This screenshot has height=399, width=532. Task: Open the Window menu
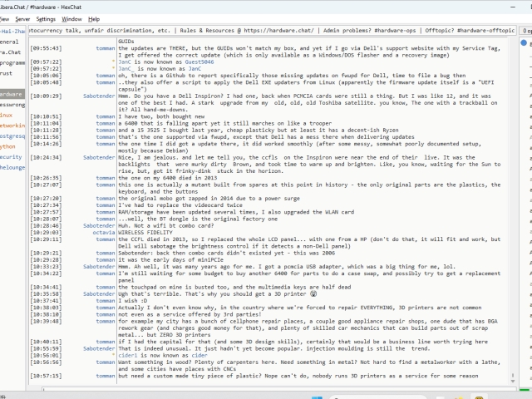tap(71, 19)
